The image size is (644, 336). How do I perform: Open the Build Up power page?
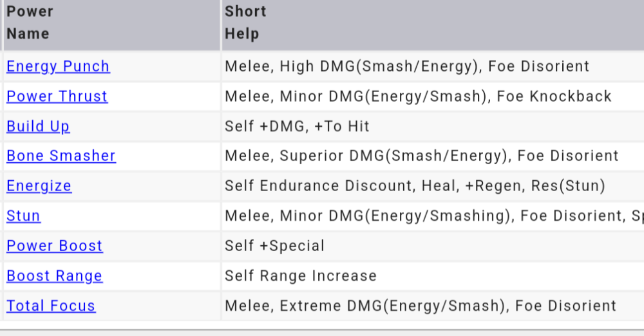coord(38,126)
